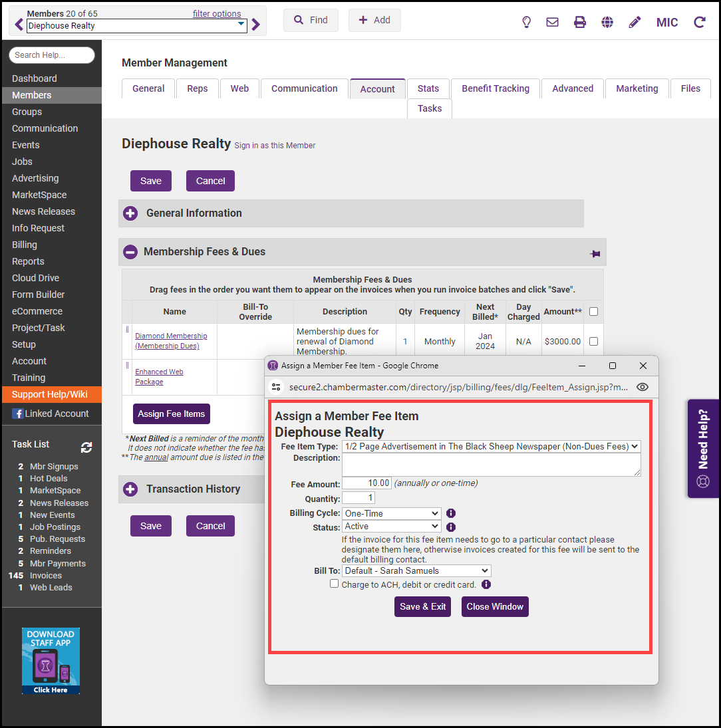Switch to the Benefit Tracking tab
This screenshot has height=728, width=721.
click(496, 88)
